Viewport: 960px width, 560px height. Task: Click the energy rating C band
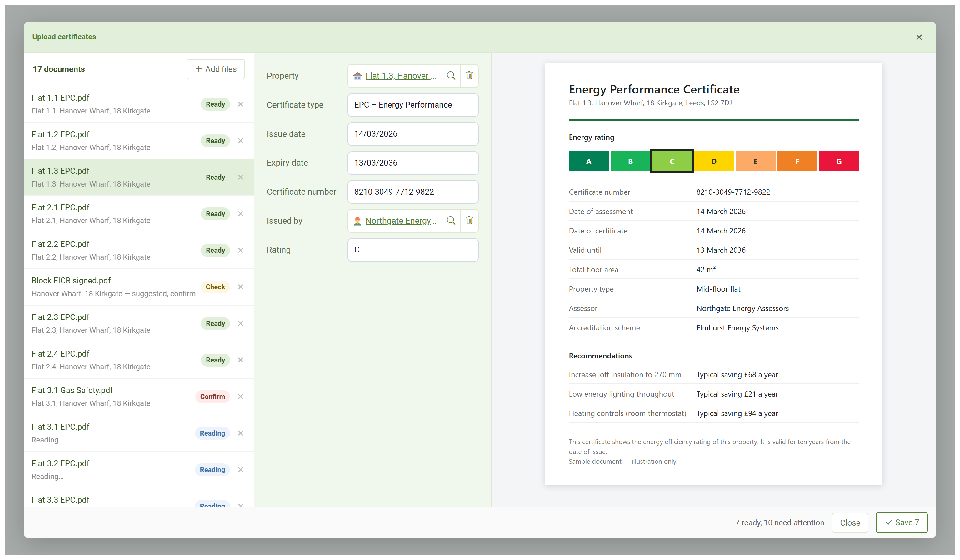[672, 161]
